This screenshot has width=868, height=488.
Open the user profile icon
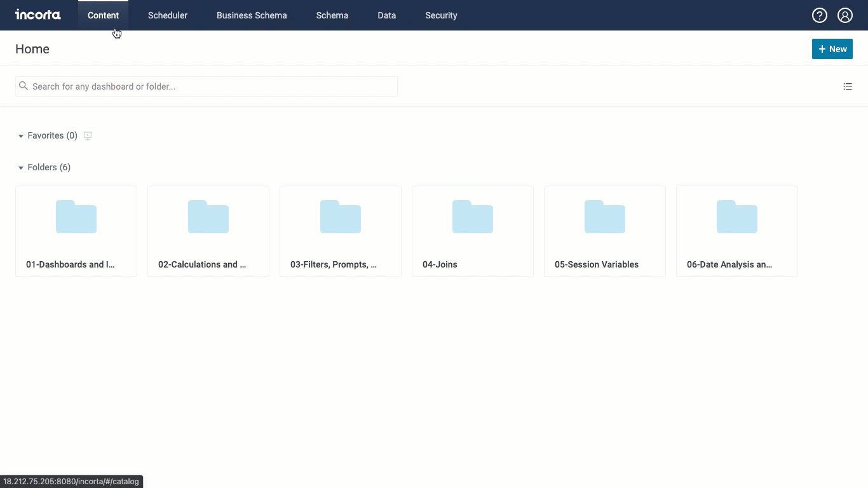[x=845, y=15]
